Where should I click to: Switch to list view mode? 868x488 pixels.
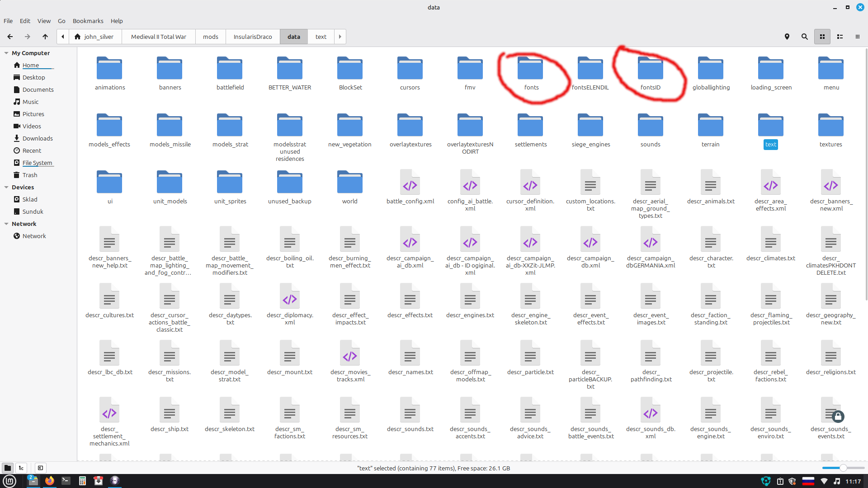pyautogui.click(x=840, y=37)
